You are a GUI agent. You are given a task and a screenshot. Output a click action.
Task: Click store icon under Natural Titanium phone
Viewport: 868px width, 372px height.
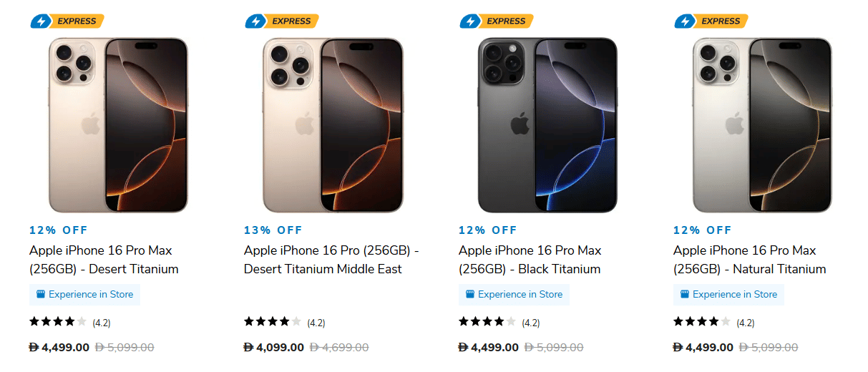click(x=685, y=295)
